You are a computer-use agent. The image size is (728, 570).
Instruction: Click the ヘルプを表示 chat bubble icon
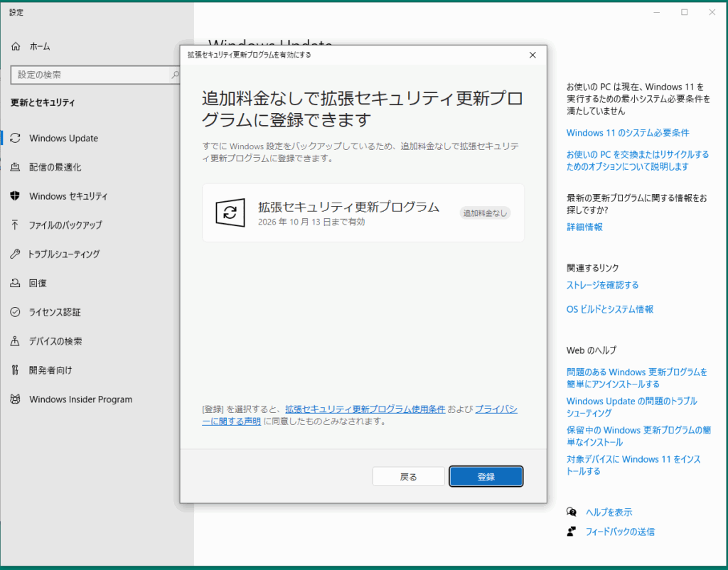(572, 512)
